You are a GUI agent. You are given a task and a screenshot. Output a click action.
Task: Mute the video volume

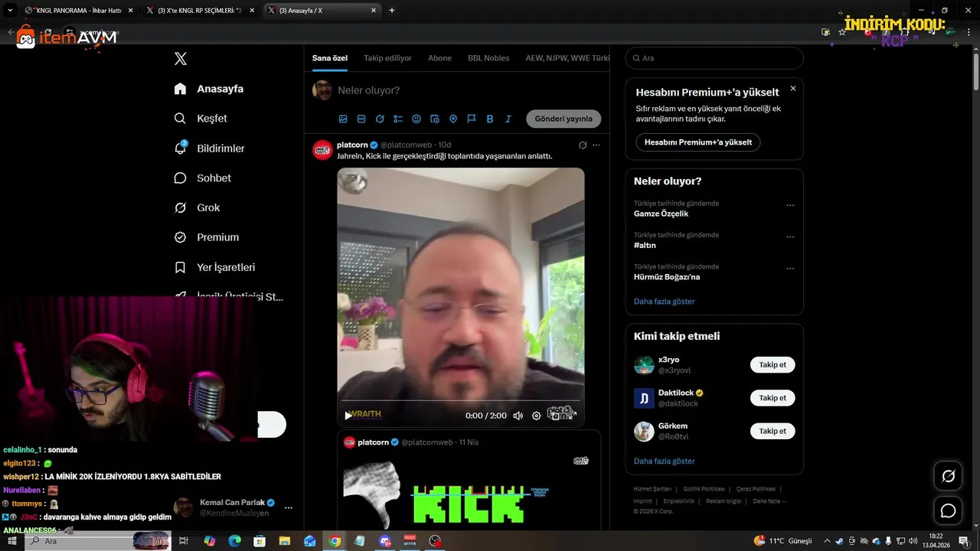tap(518, 416)
